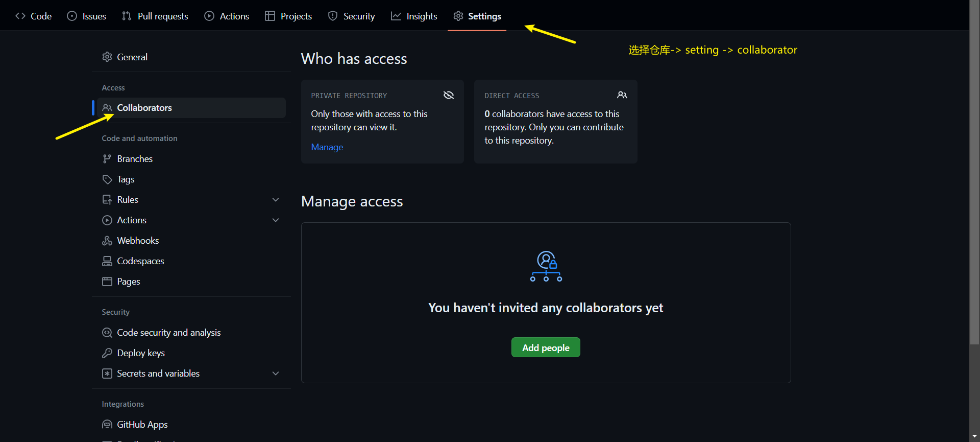
Task: Open General settings in sidebar
Action: pyautogui.click(x=191, y=57)
